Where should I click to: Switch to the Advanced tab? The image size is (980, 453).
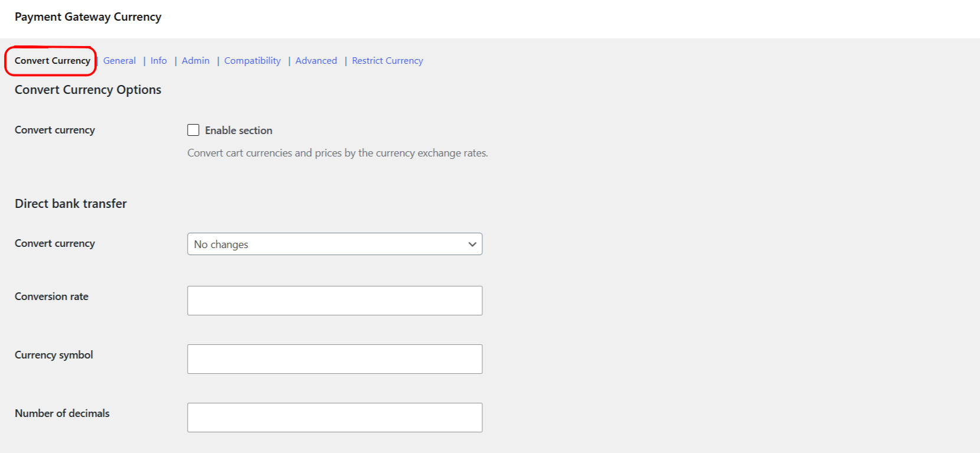pyautogui.click(x=316, y=61)
